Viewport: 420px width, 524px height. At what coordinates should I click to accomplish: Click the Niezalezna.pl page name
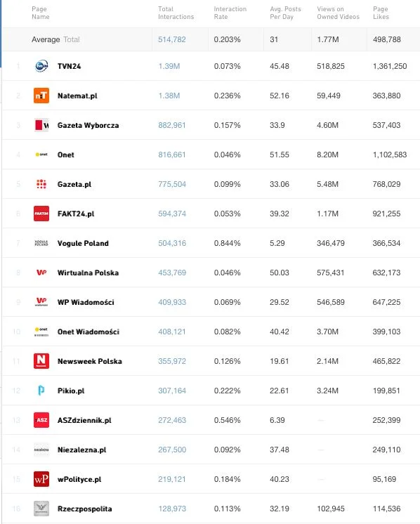[82, 450]
